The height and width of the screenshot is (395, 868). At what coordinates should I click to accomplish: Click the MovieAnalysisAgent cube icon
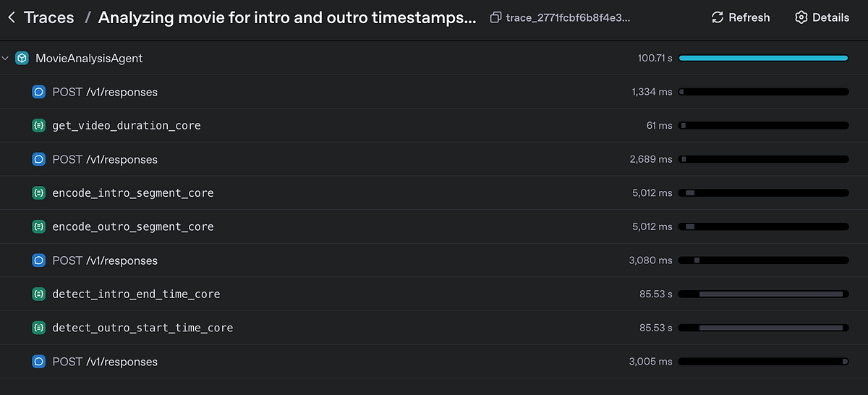click(x=22, y=59)
